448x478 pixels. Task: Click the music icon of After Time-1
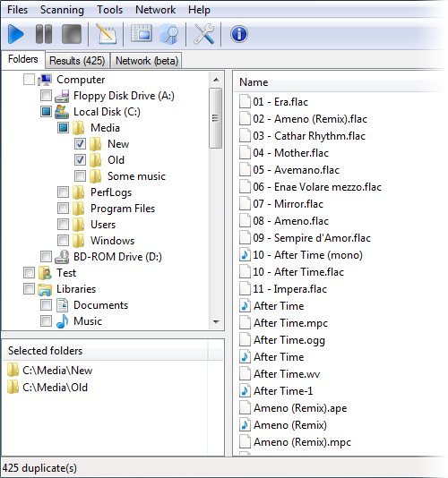point(246,391)
